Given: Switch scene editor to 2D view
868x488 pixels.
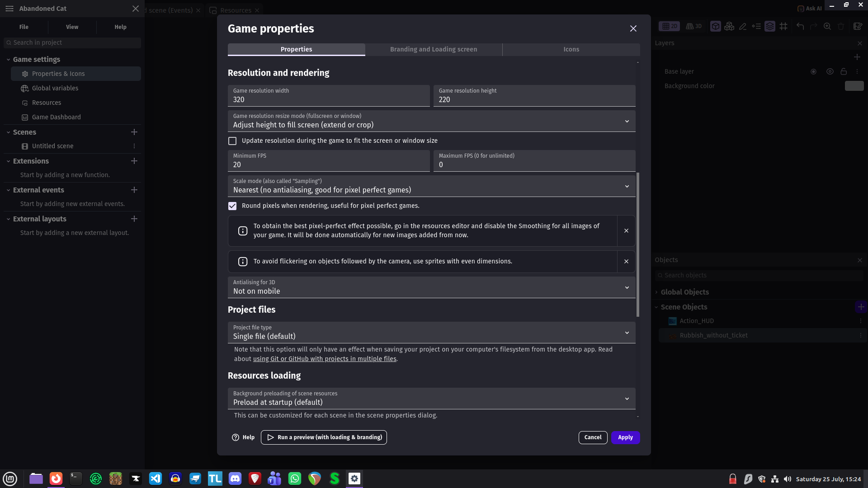Looking at the screenshot, I should pos(670,26).
